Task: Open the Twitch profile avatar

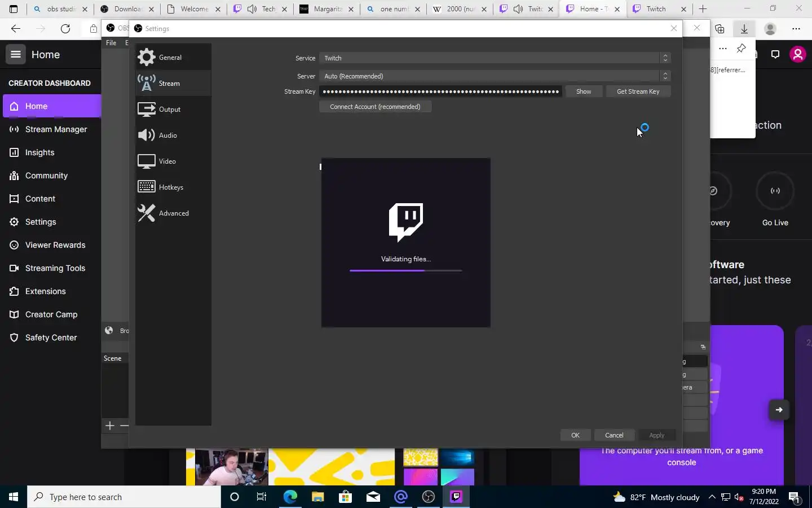Action: 797,54
